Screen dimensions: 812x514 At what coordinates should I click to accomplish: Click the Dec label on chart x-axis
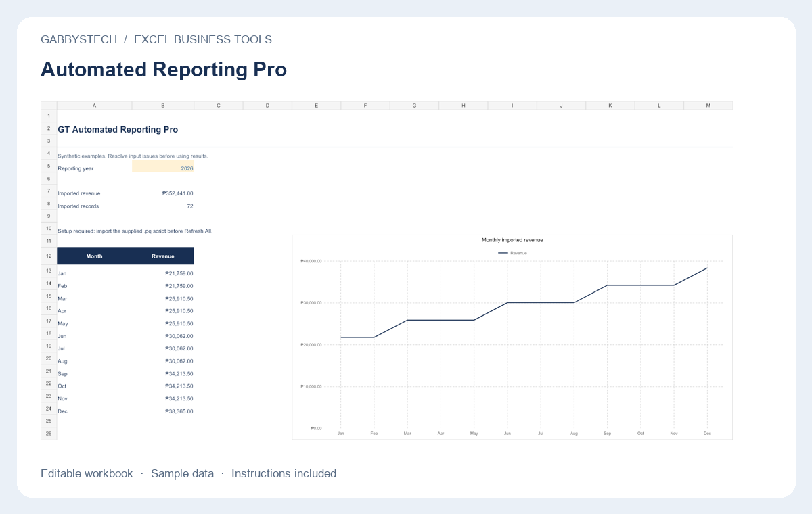tap(707, 433)
